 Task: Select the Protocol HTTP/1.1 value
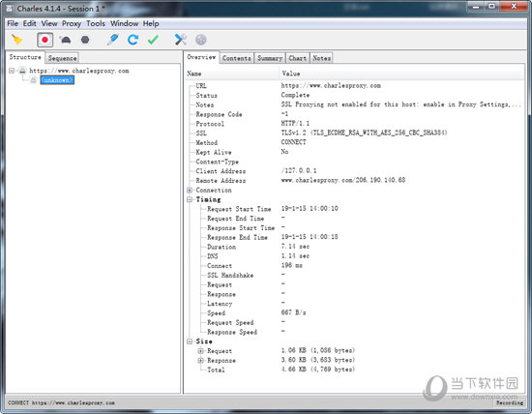(295, 123)
